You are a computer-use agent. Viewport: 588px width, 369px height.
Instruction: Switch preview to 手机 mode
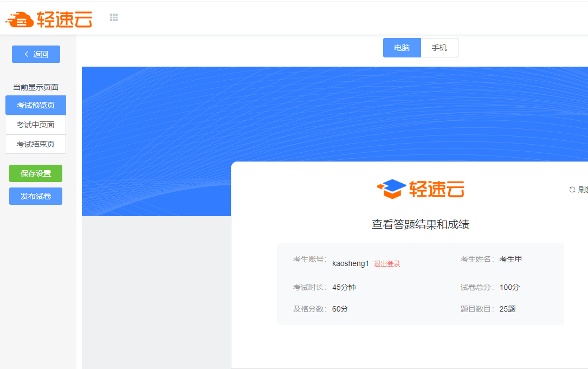440,48
